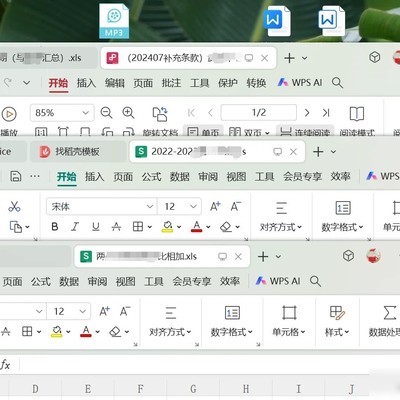Toggle Underline in middle spreadsheet window

[96, 227]
